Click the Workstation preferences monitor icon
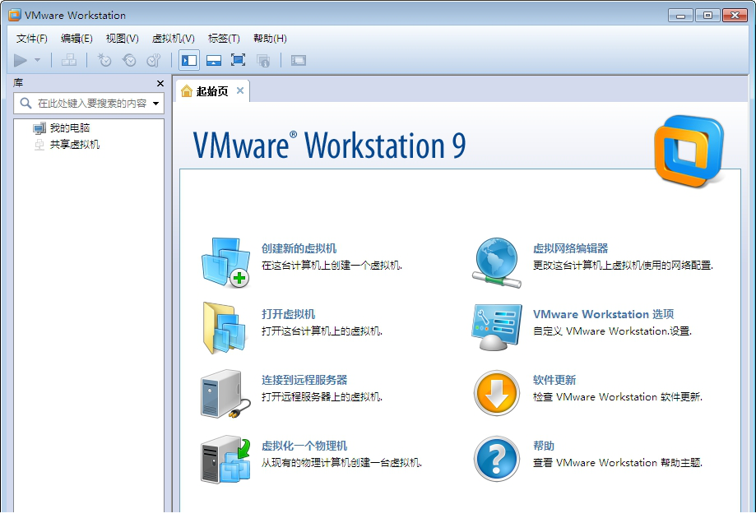The width and height of the screenshot is (756, 532). 497,327
